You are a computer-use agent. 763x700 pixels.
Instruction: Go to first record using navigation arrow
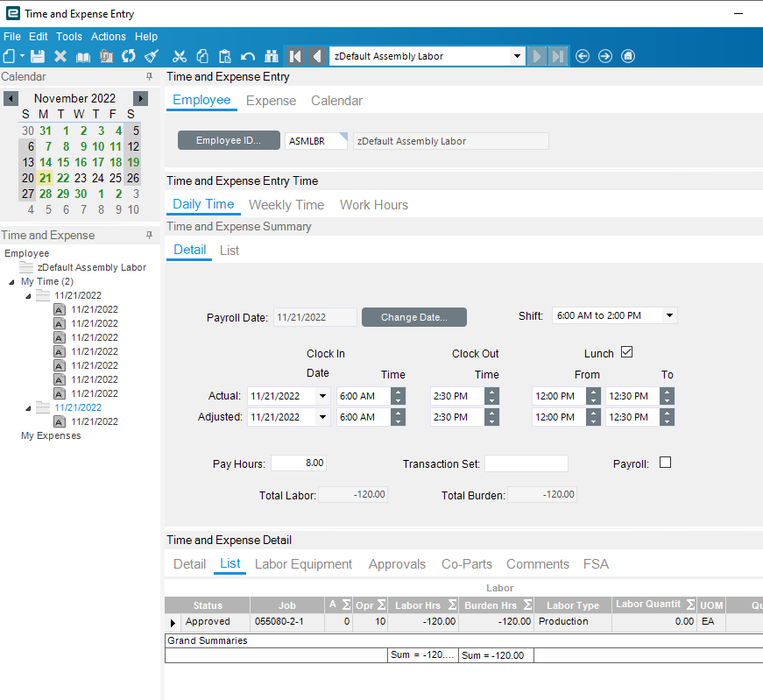[x=295, y=56]
